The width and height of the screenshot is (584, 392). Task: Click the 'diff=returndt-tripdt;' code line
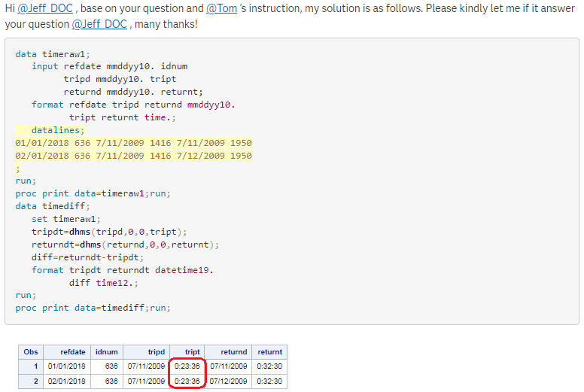[87, 257]
